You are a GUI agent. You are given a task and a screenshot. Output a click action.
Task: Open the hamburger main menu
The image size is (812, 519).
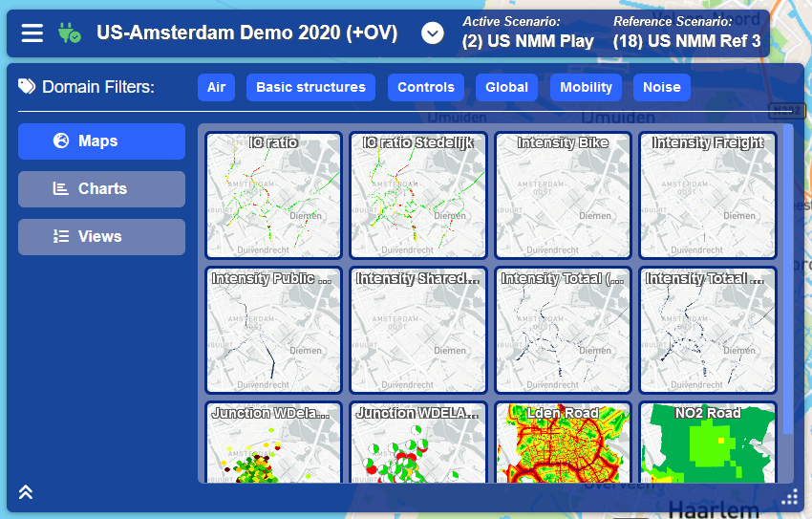pyautogui.click(x=32, y=33)
